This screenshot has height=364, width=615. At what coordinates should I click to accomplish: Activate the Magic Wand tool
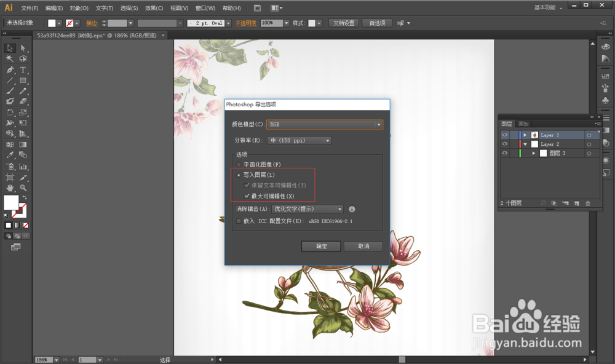click(x=8, y=59)
